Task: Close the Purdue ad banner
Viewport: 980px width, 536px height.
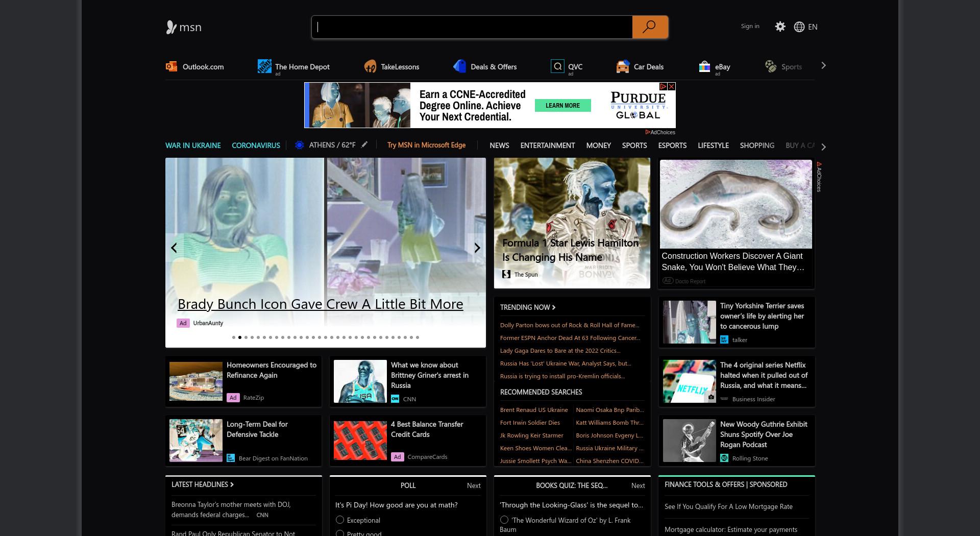Action: point(672,87)
